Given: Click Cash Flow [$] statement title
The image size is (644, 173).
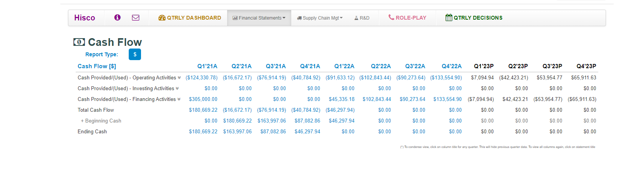Looking at the screenshot, I should coord(97,66).
